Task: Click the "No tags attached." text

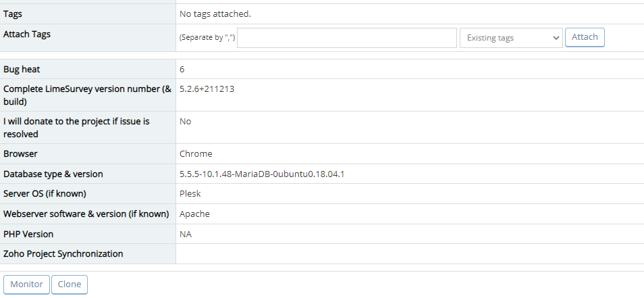Action: point(215,14)
